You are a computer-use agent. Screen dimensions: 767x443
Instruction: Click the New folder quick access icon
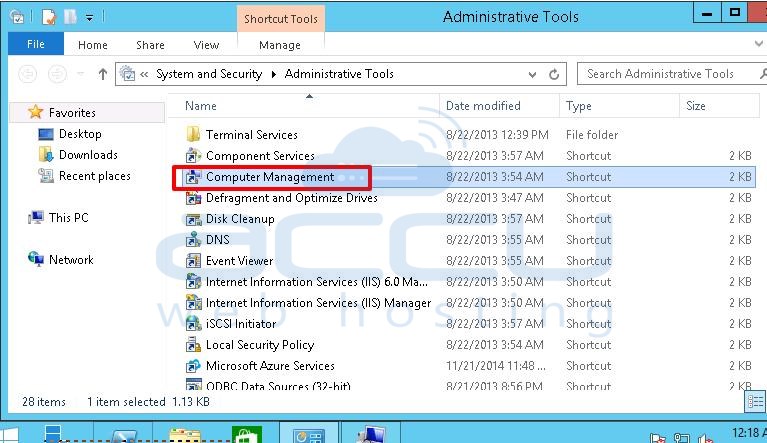click(70, 17)
